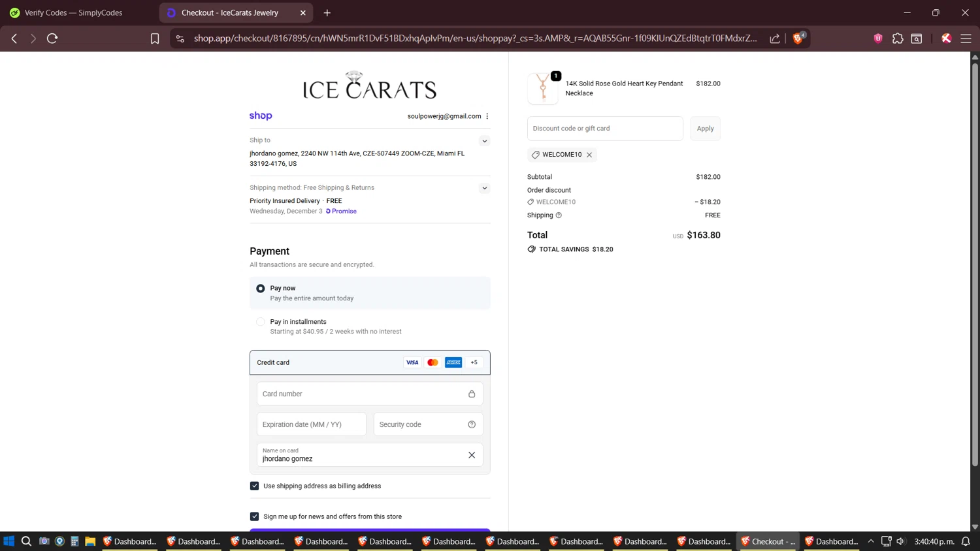Open the browser hamburger menu

(x=966, y=39)
